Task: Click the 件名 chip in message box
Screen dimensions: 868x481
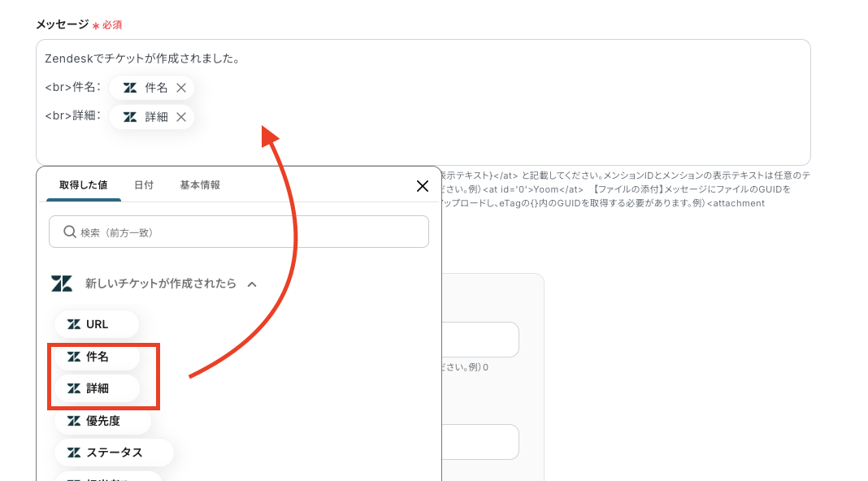Action: click(x=152, y=88)
